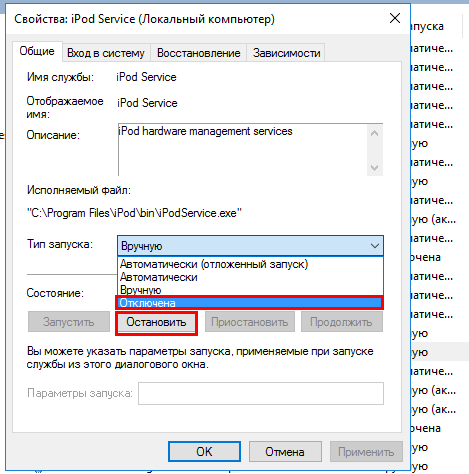Screen dimensions: 469x474
Task: Switch to the Общие tab
Action: 37,51
